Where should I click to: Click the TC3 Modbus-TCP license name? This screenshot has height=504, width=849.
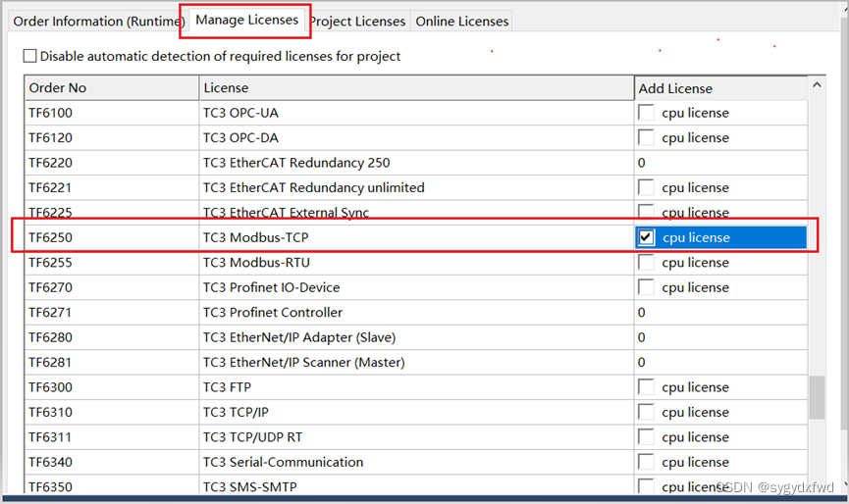pyautogui.click(x=255, y=237)
